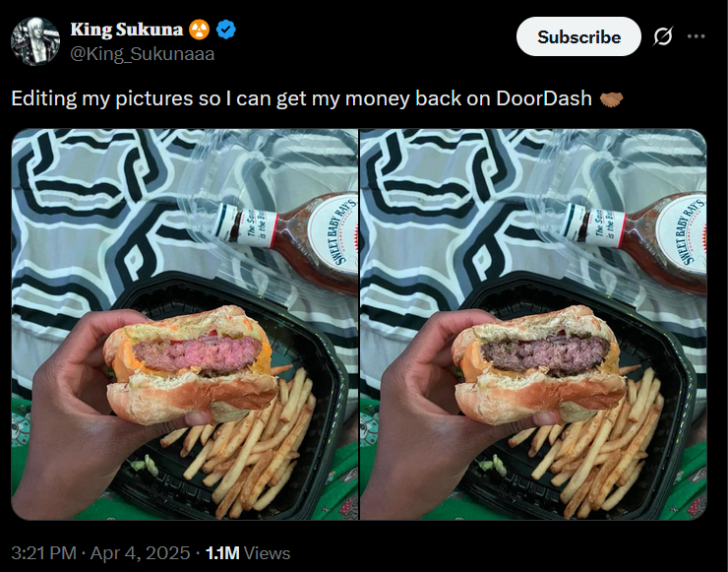The image size is (728, 572).
Task: Open the right photo with the brown patty
Action: click(533, 325)
